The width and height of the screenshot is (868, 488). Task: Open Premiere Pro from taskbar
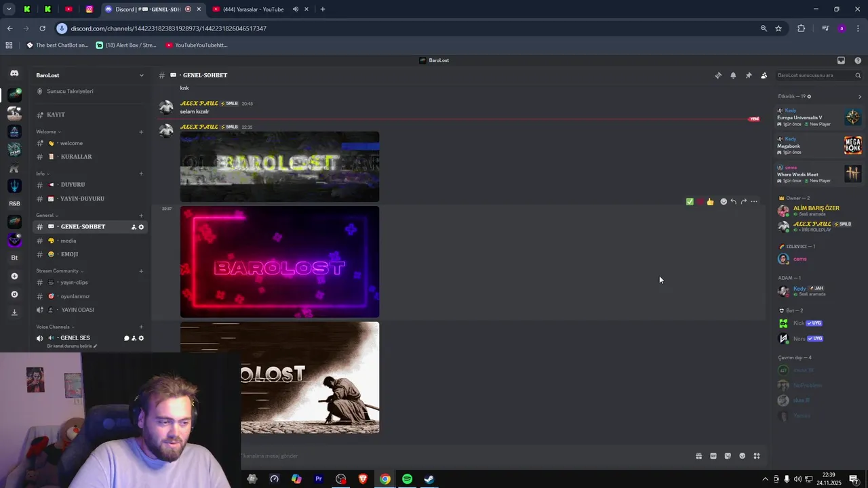pyautogui.click(x=318, y=479)
